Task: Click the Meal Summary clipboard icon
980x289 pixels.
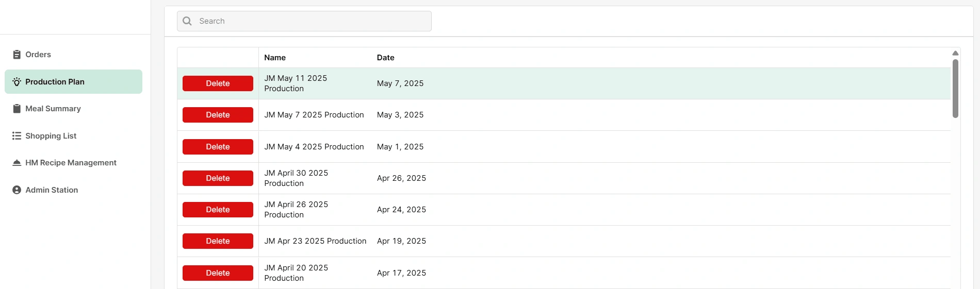Action: [x=17, y=109]
